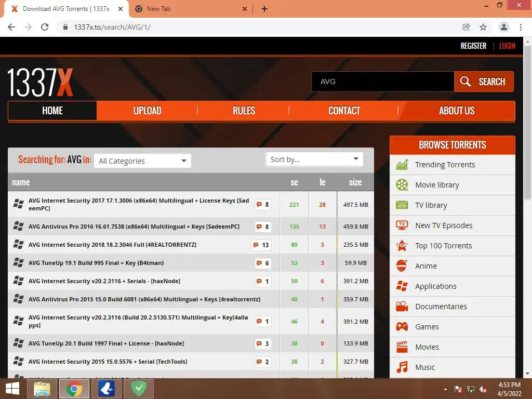Screen dimensions: 532x399
Task: Click the Documentaries camera icon
Action: point(402,307)
